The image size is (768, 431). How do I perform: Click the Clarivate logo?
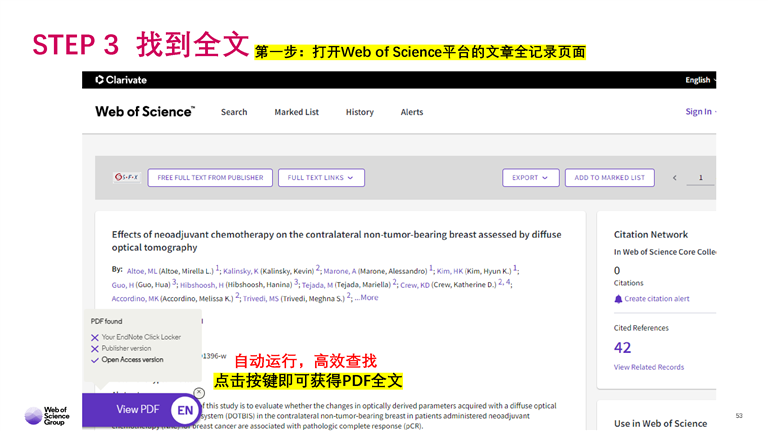pos(121,80)
